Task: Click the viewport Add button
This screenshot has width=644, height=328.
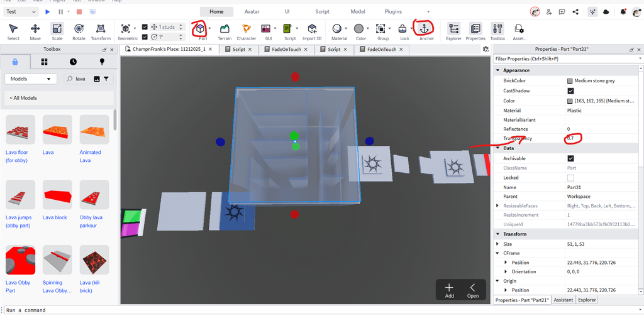Action: (449, 290)
